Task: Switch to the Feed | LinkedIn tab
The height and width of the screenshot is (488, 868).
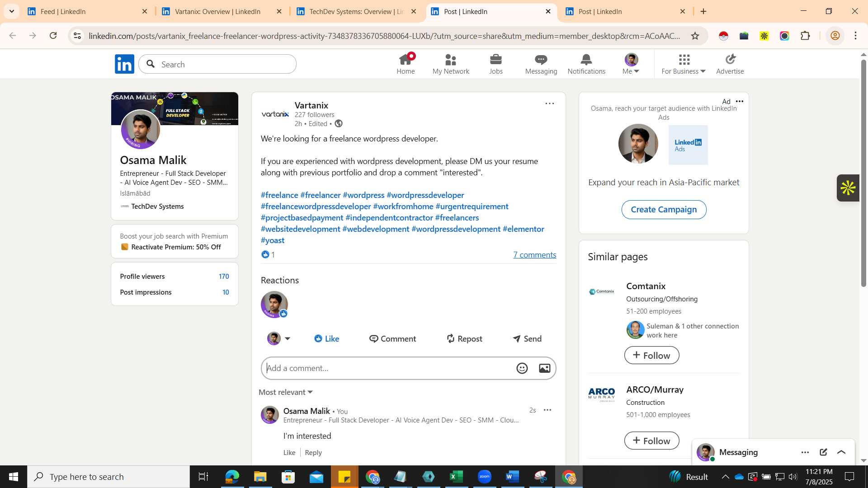Action: pyautogui.click(x=86, y=11)
